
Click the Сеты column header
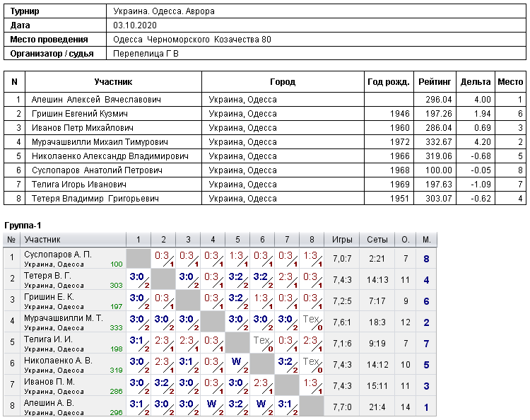(x=377, y=240)
